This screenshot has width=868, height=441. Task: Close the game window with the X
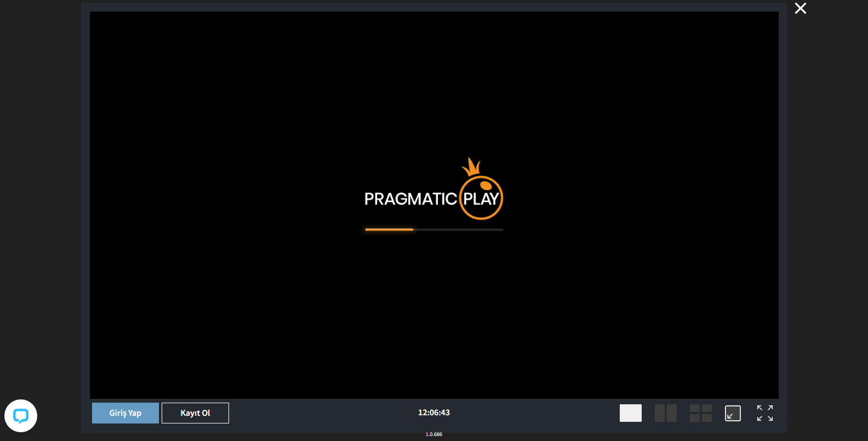[800, 8]
